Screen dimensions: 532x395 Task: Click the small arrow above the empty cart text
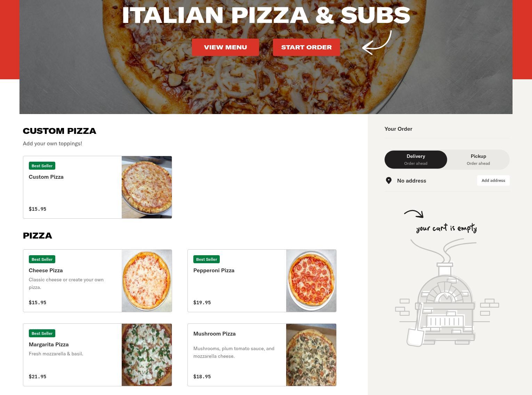tap(414, 214)
